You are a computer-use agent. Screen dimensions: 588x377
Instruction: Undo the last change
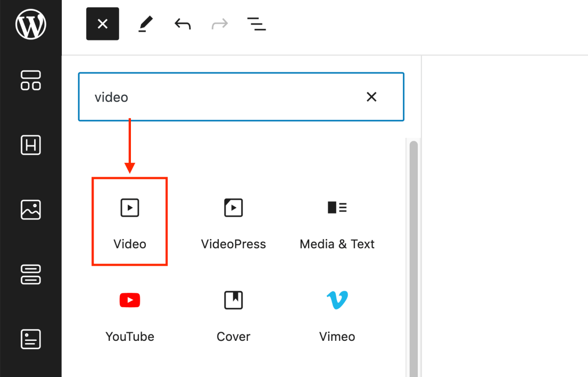tap(182, 24)
